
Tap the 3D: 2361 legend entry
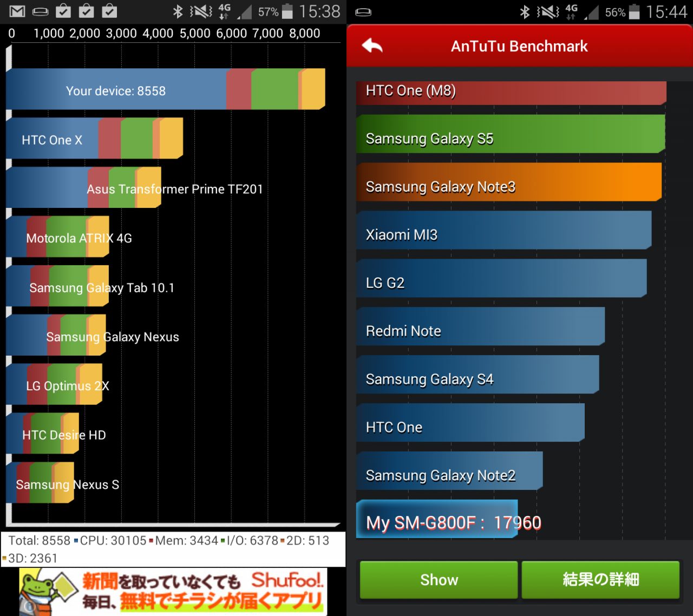pos(30,558)
